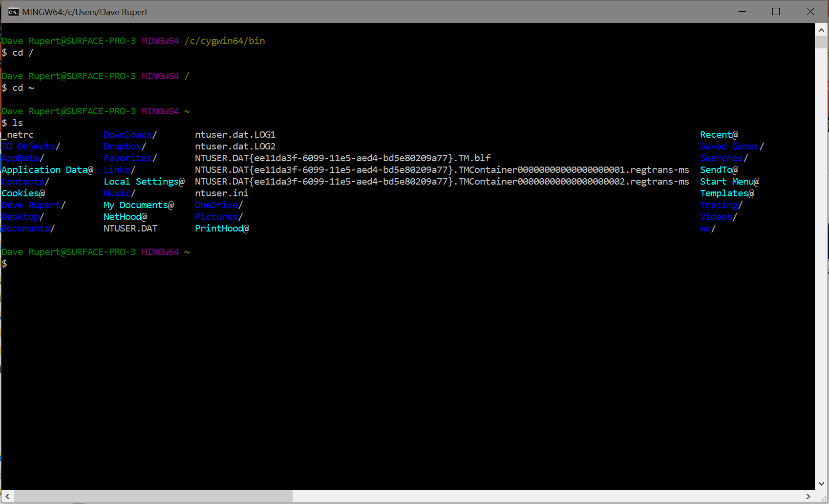Click the 'AppData/' directory name
829x504 pixels.
(23, 158)
